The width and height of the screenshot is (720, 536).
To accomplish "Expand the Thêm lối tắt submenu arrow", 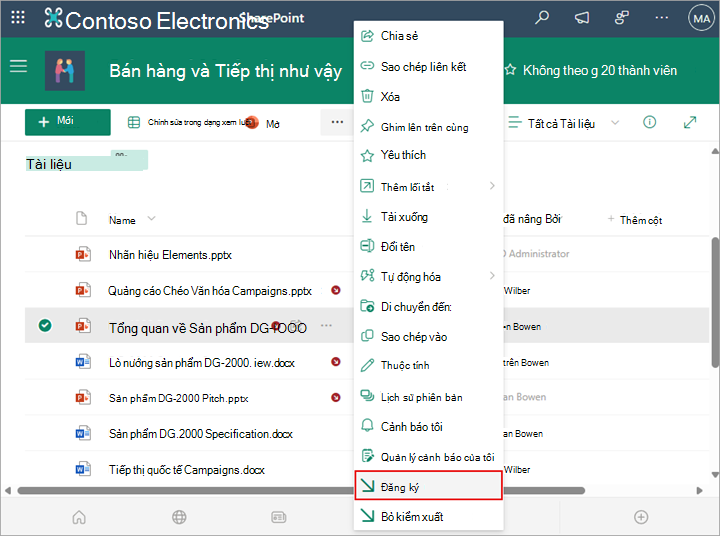I will (492, 186).
